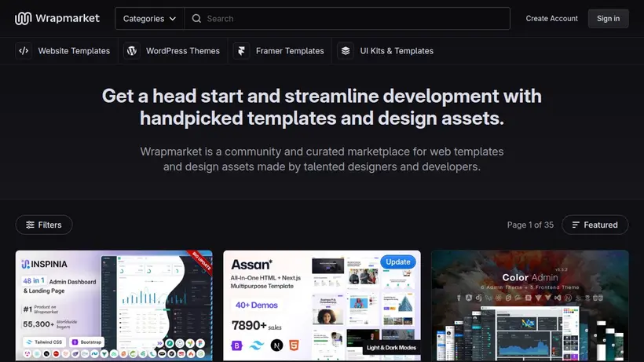The width and height of the screenshot is (644, 362).
Task: Open the Create Account link
Action: [551, 19]
